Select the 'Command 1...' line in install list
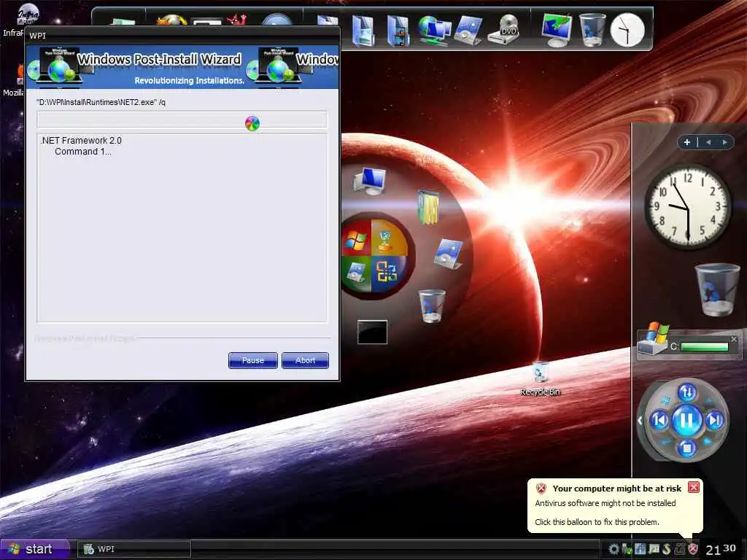Screen dimensions: 747x560 click(x=83, y=152)
